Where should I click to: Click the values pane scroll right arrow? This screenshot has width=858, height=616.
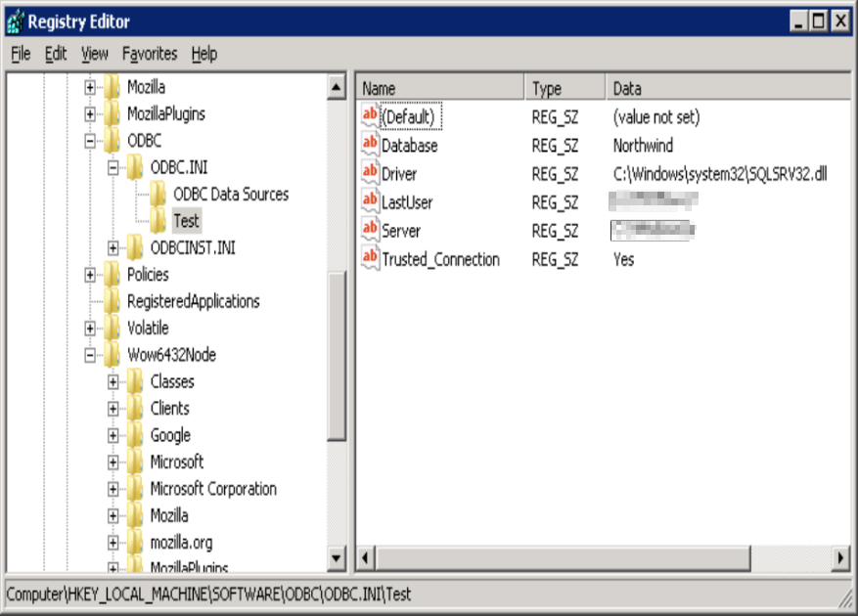pos(840,558)
